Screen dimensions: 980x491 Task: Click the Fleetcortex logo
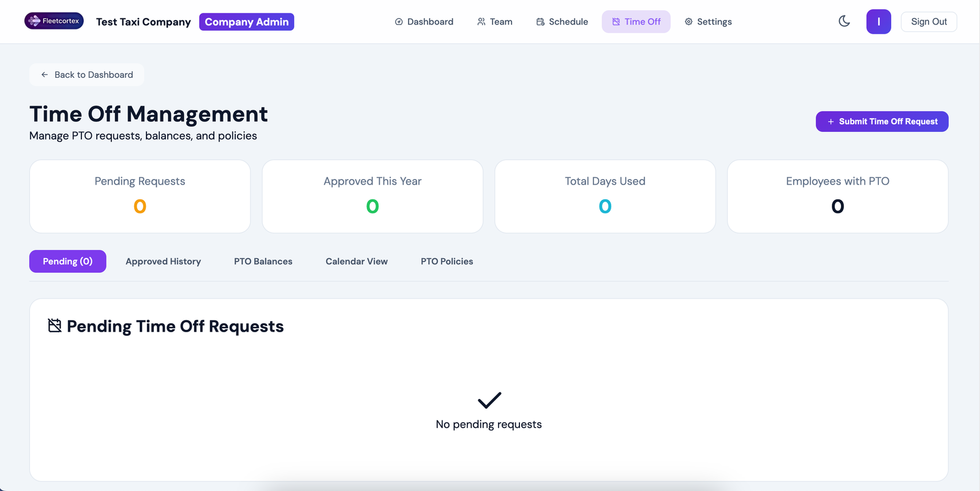[54, 21]
